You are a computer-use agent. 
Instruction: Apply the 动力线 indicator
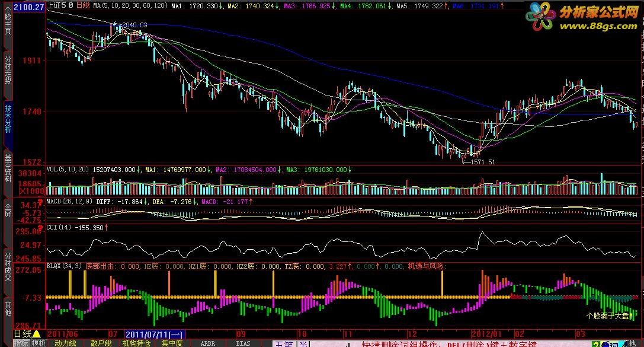click(65, 343)
